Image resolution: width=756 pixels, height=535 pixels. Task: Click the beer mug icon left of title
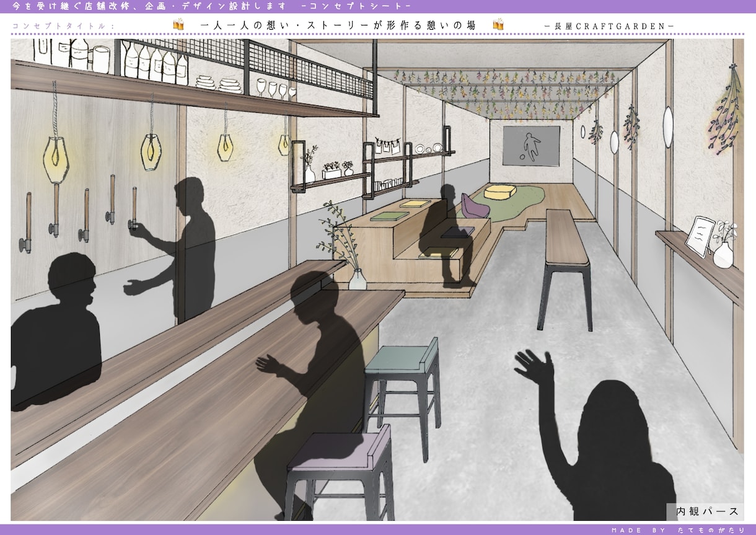tap(178, 25)
